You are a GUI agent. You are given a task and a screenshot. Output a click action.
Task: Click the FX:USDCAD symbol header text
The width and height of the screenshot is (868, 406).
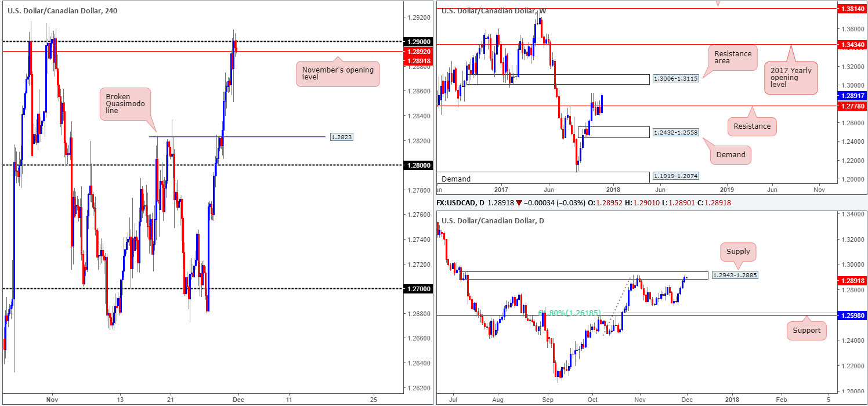460,204
